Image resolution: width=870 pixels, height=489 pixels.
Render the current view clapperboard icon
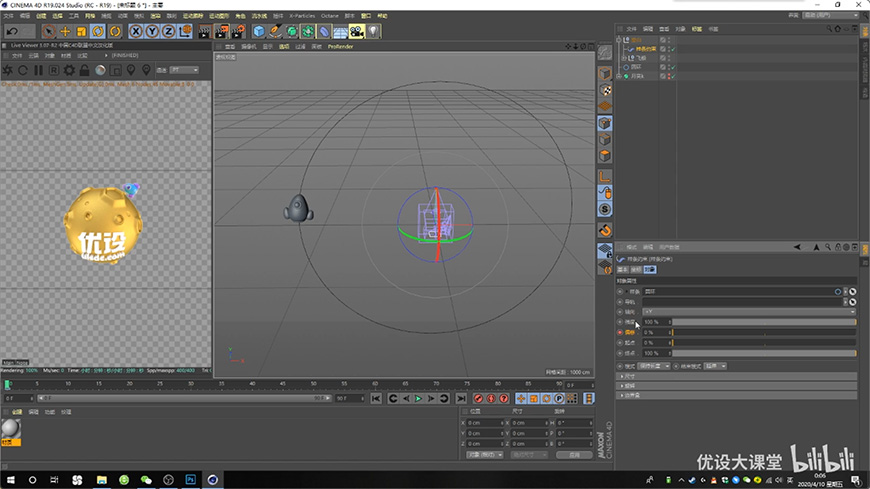click(204, 32)
